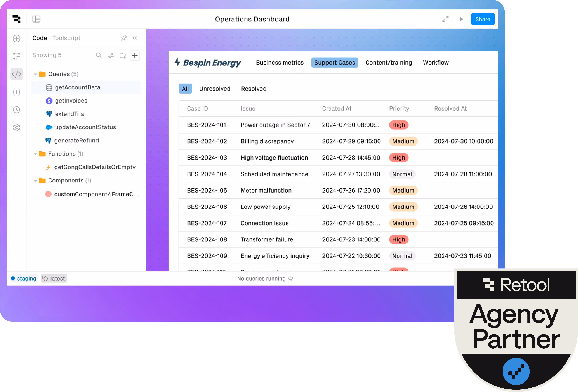The image size is (578, 392).
Task: Click the pin icon in Code panel
Action: [124, 38]
